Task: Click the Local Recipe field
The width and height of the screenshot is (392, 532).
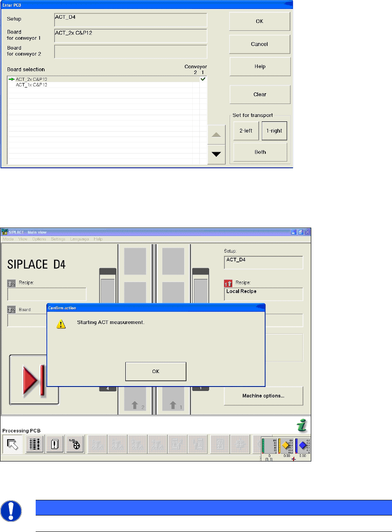Action: click(x=264, y=294)
